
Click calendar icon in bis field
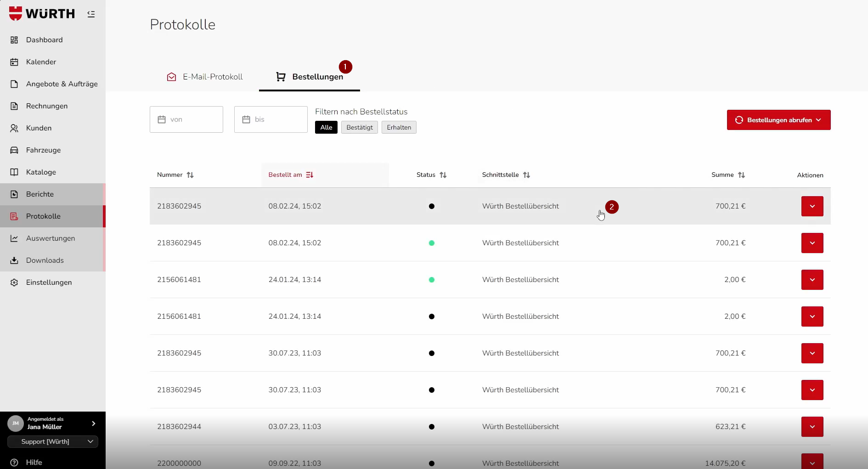(246, 119)
